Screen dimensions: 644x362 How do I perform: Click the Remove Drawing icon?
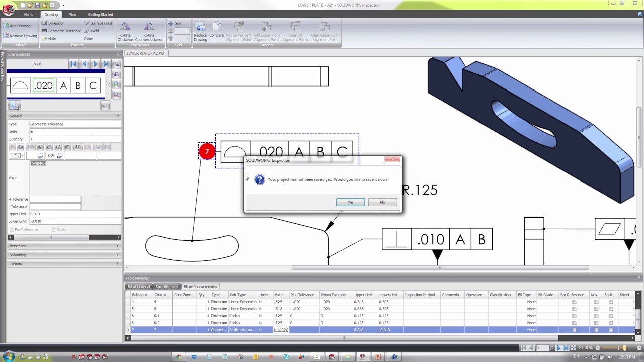click(x=21, y=36)
